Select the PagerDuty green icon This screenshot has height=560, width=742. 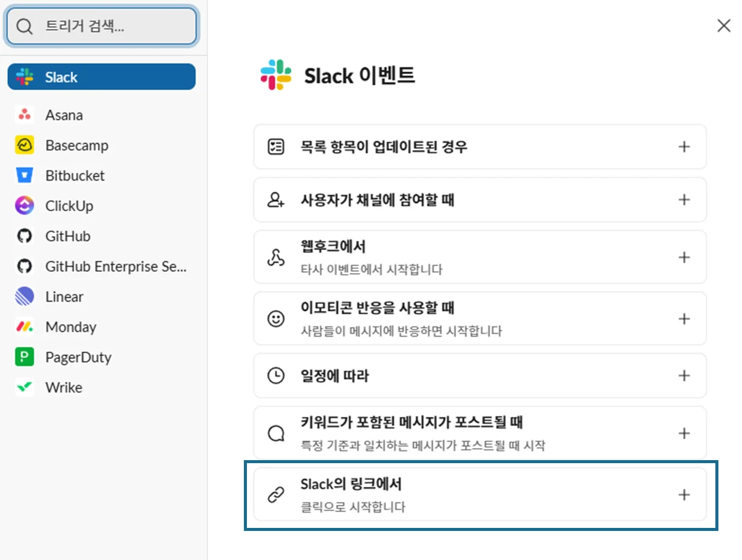(x=24, y=357)
